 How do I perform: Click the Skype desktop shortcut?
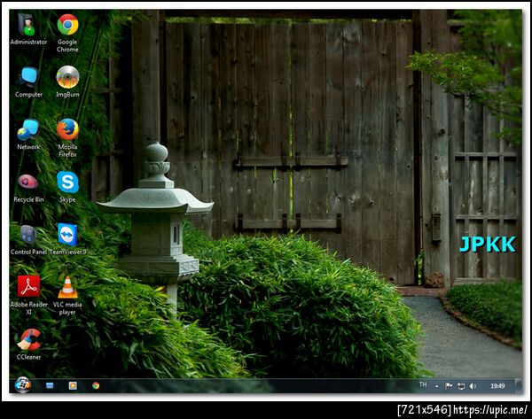point(67,187)
